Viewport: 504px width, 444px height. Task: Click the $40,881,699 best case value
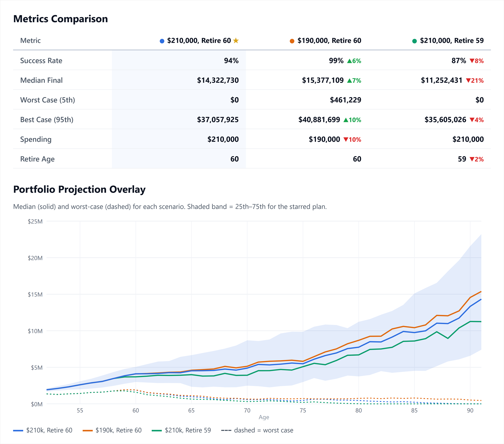pyautogui.click(x=319, y=120)
